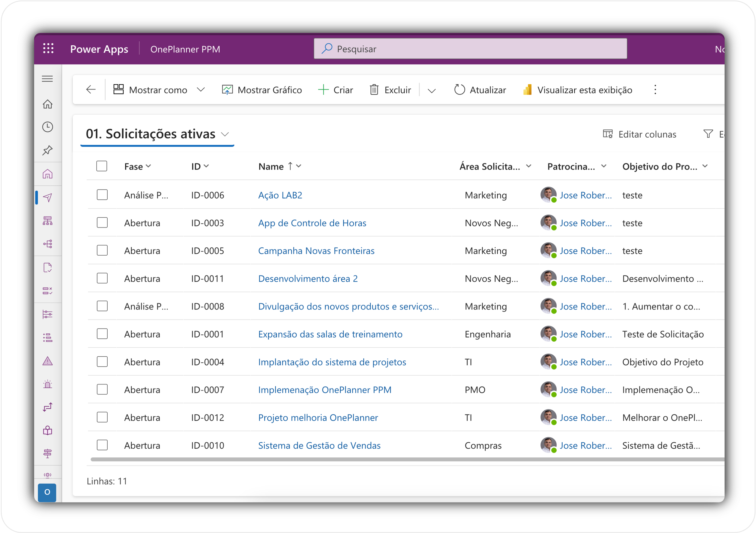Open the Ação LAB2 record link

click(x=280, y=195)
